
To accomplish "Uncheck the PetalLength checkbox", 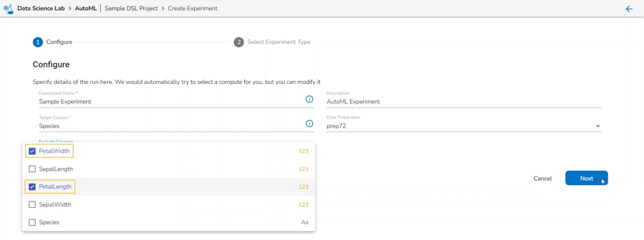I will 32,187.
